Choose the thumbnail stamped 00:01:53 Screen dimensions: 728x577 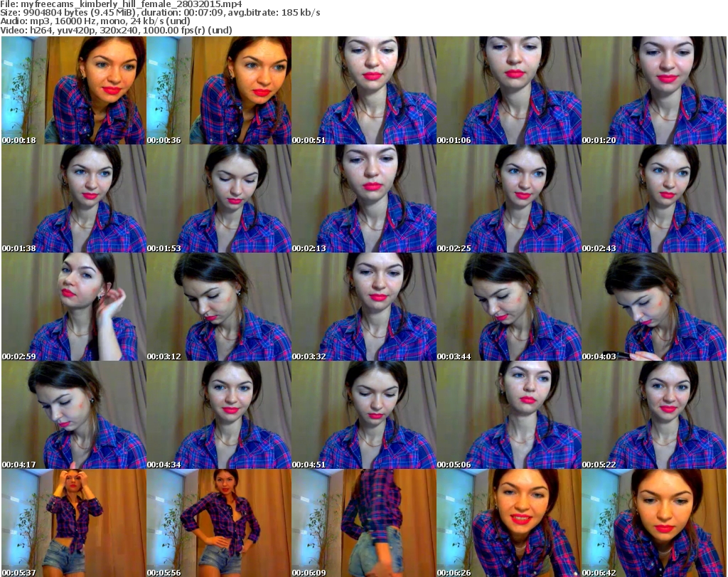219,198
